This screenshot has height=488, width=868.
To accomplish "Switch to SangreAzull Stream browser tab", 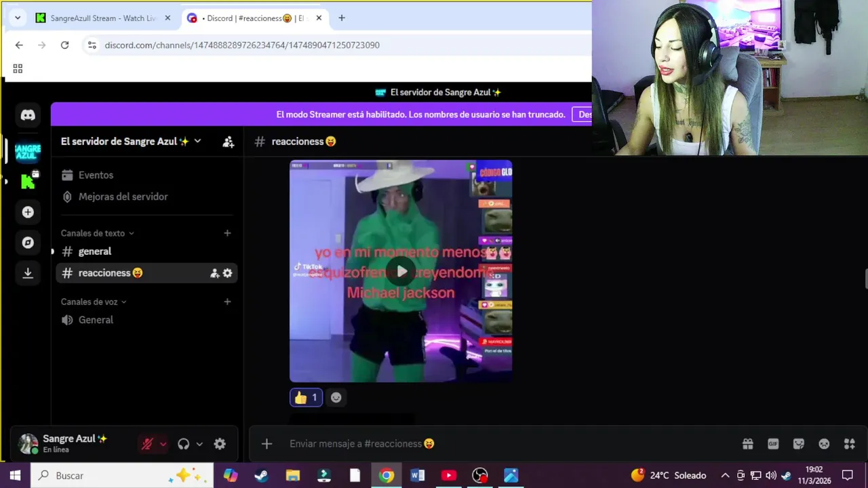I will [103, 18].
